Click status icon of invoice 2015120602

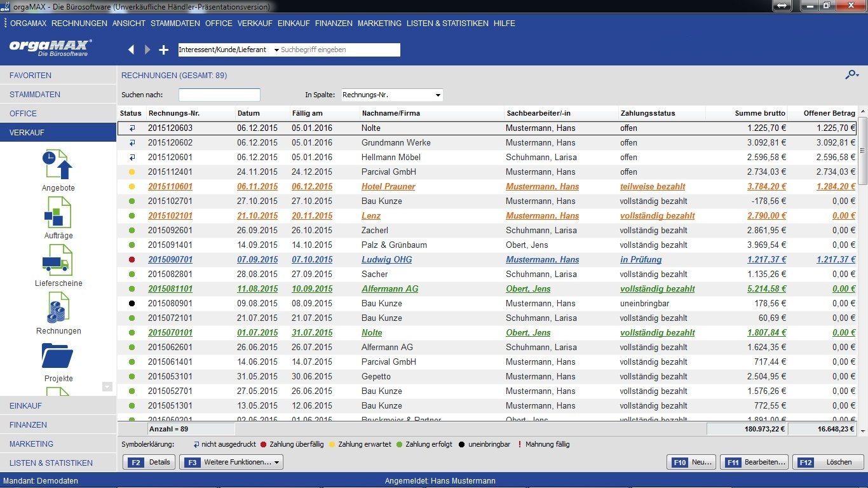click(x=132, y=142)
